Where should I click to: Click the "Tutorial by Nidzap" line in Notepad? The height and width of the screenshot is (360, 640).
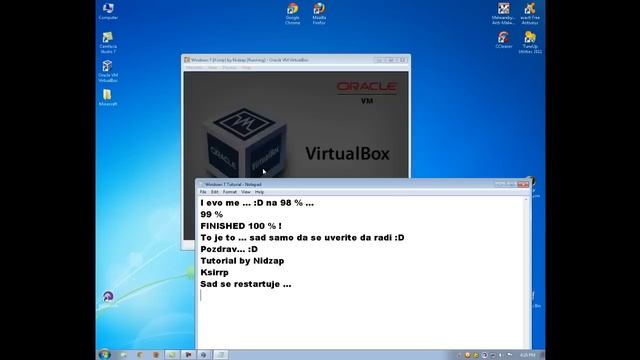click(242, 261)
